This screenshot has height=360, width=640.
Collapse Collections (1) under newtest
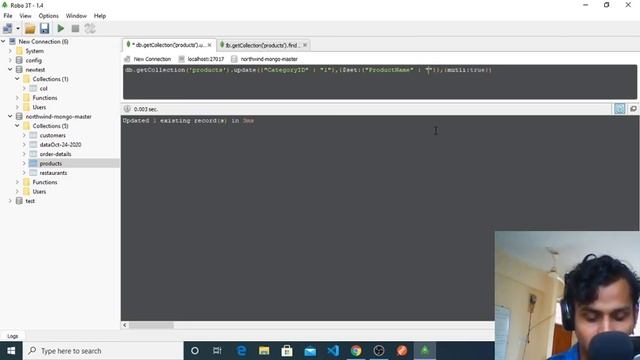(17, 79)
